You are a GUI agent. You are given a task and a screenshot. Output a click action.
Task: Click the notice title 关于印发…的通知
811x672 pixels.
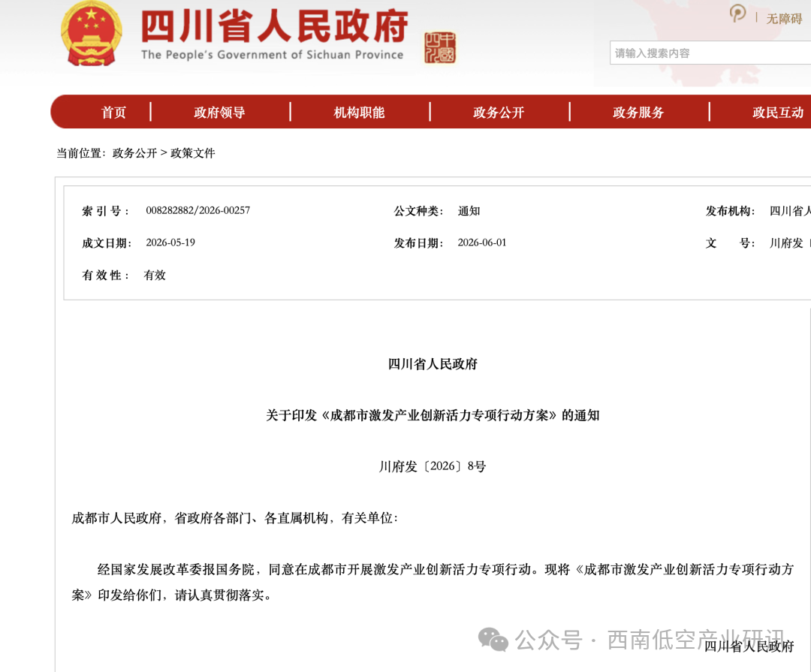[x=433, y=415]
